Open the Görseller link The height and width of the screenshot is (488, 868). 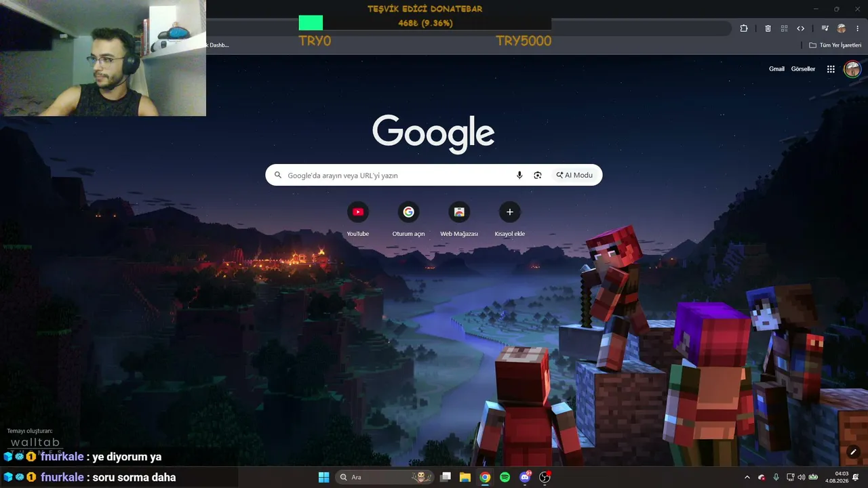[x=803, y=69]
